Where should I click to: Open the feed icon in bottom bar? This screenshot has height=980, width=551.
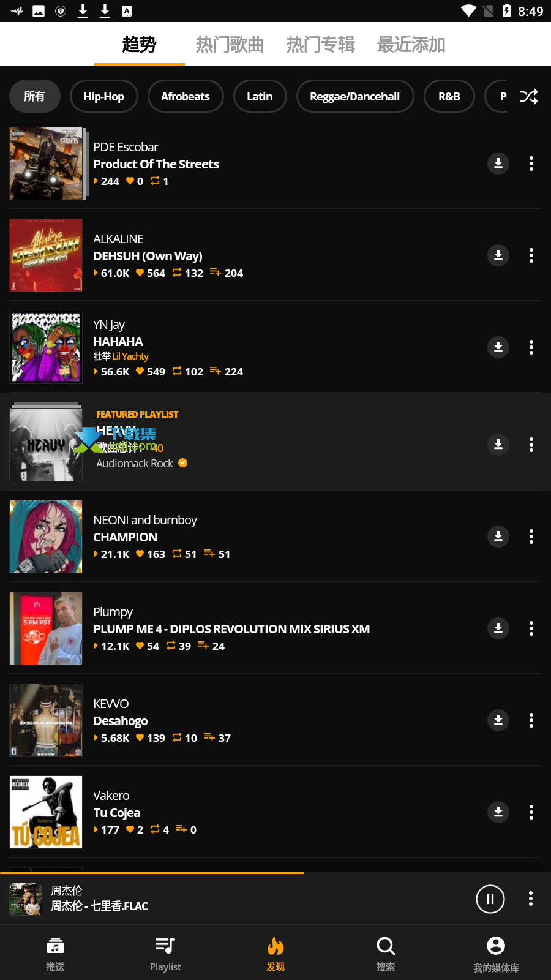pyautogui.click(x=55, y=946)
